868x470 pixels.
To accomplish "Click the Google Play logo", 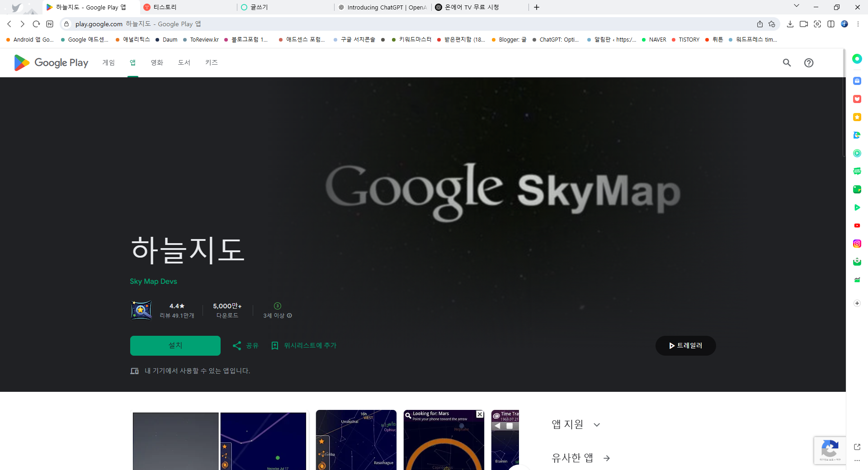I will (51, 63).
